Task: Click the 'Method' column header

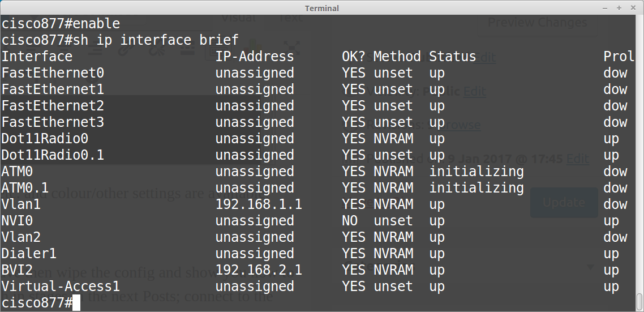Action: click(x=397, y=57)
